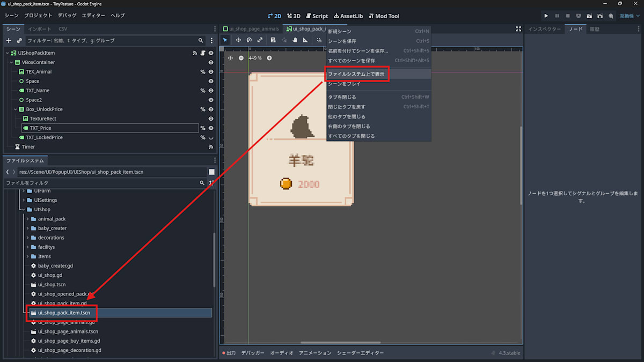Expand the UISettings folder
This screenshot has width=644, height=362.
tap(23, 200)
